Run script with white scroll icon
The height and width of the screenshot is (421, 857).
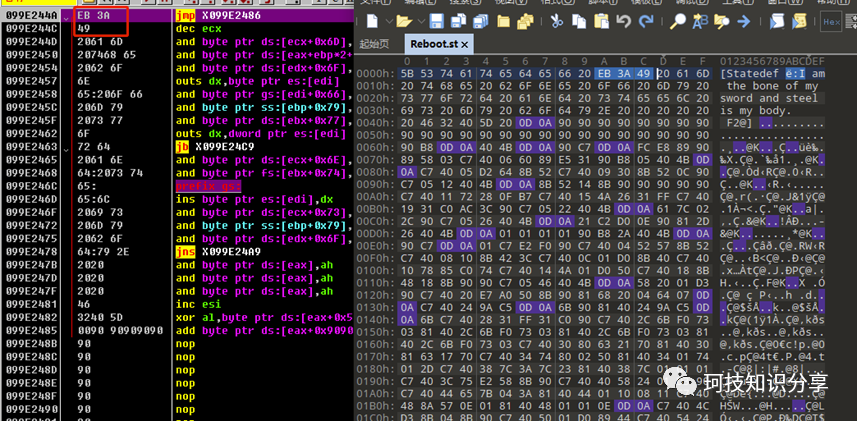777,21
